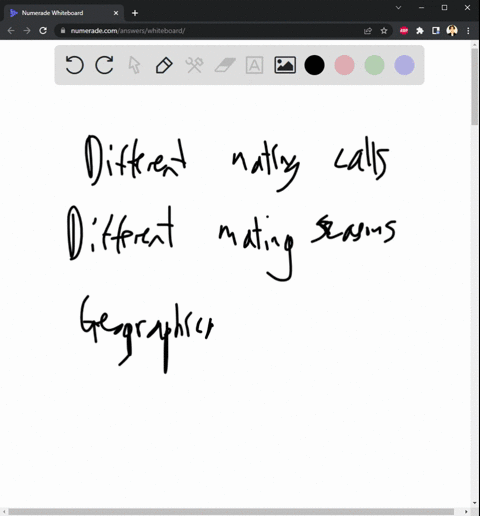Reload the Numerade whiteboard page

click(43, 31)
